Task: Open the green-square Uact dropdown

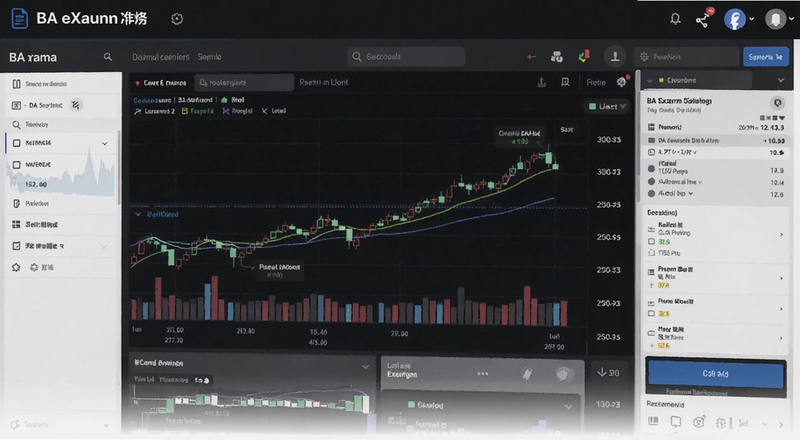Action: click(606, 106)
